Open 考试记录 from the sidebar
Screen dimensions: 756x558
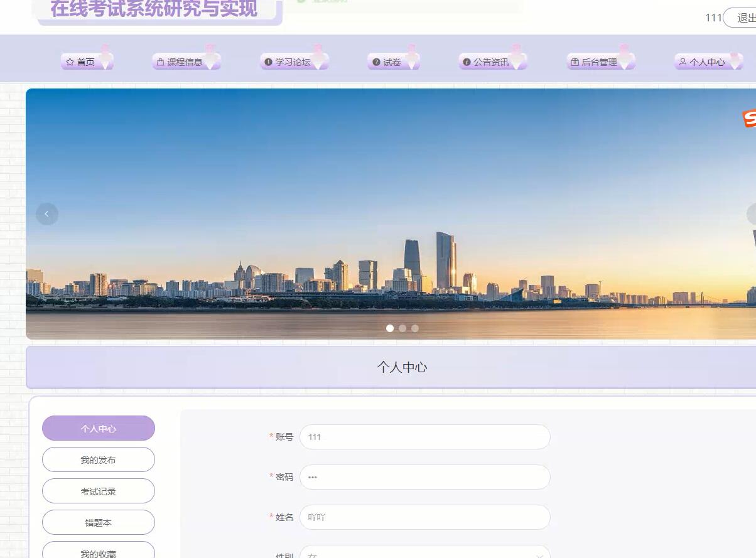tap(99, 491)
